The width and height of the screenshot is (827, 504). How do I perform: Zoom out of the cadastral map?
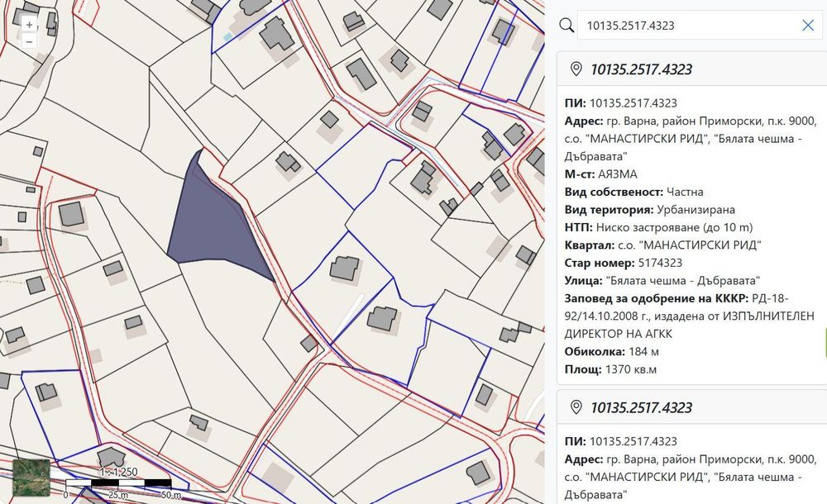[29, 41]
